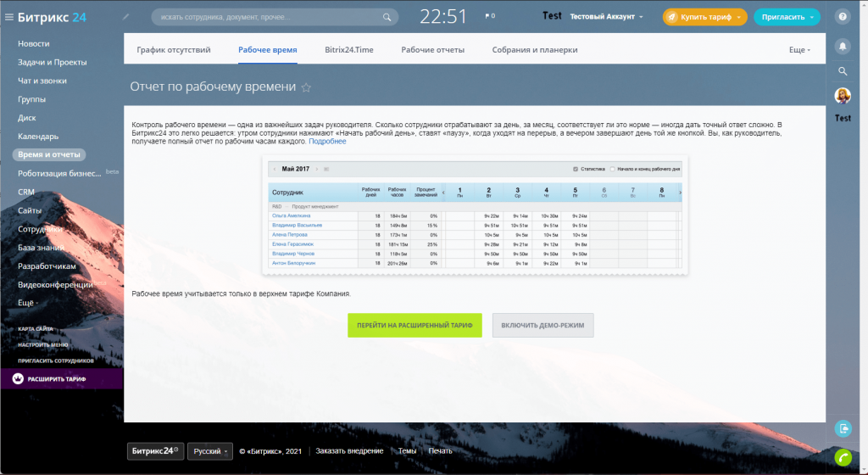Click Карта сайта link
This screenshot has height=475, width=868.
35,329
